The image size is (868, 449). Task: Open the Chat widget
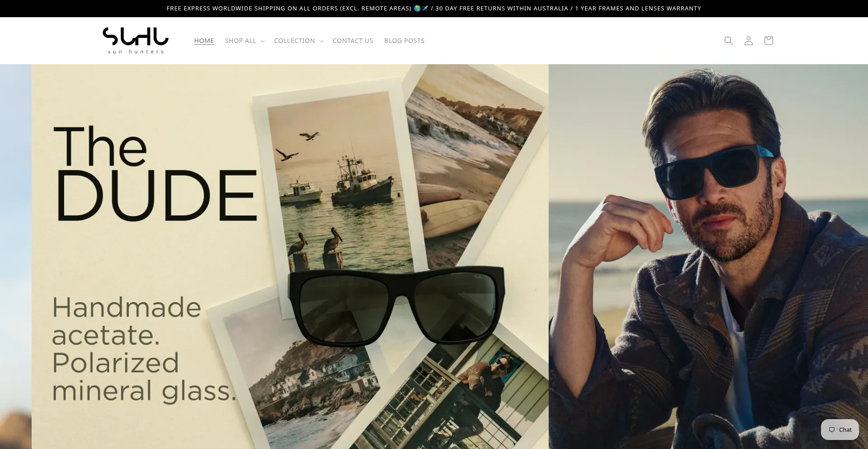[x=840, y=430]
